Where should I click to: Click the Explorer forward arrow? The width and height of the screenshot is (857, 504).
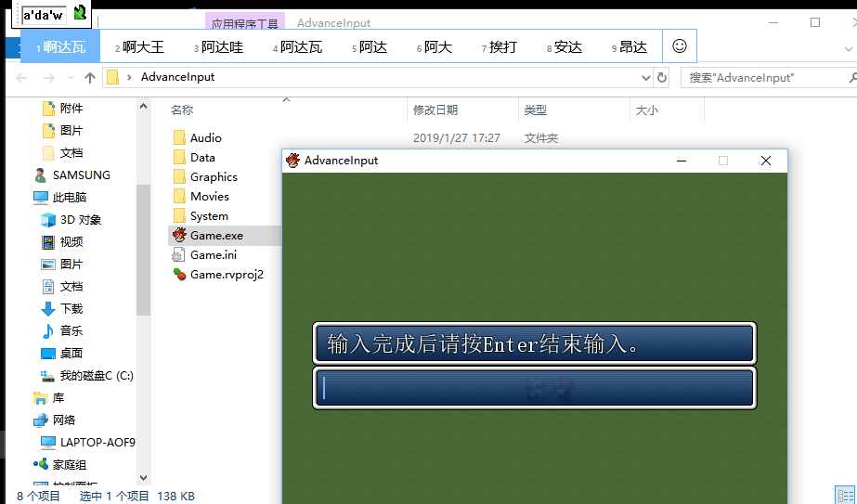pyautogui.click(x=48, y=78)
